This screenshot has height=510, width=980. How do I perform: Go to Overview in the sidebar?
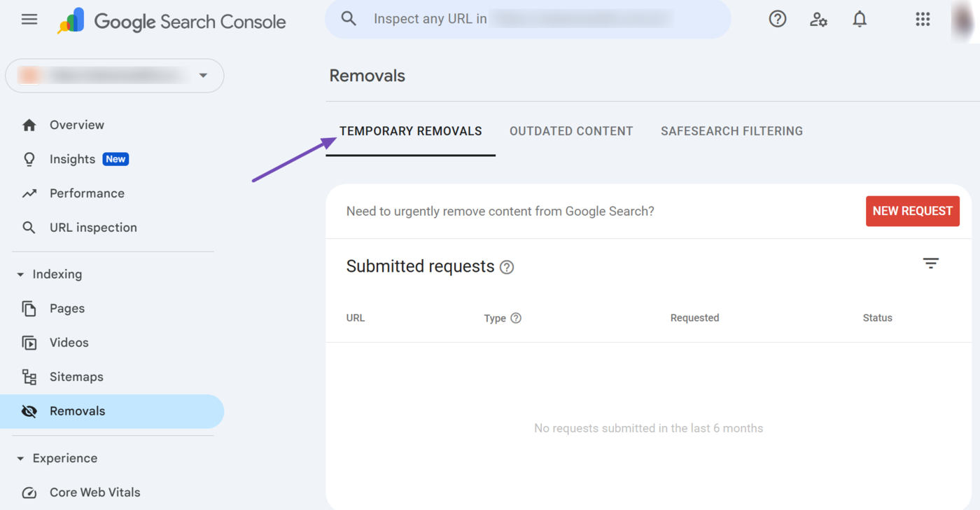click(x=77, y=125)
